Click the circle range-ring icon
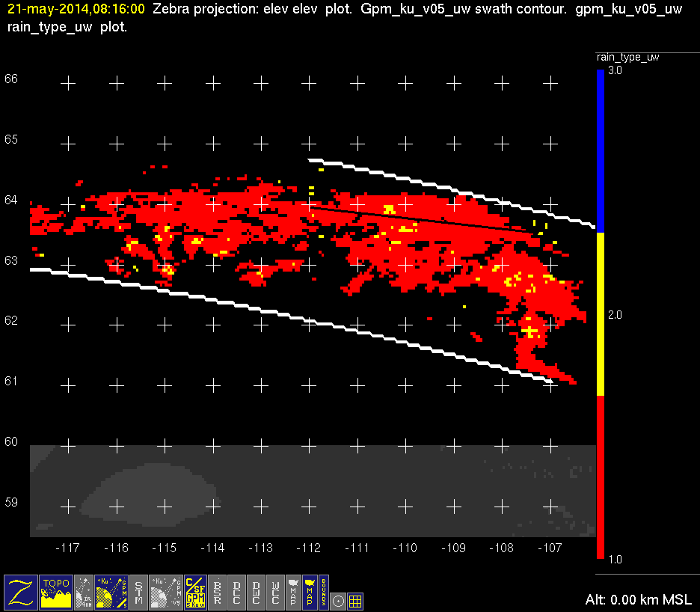 pos(339,600)
